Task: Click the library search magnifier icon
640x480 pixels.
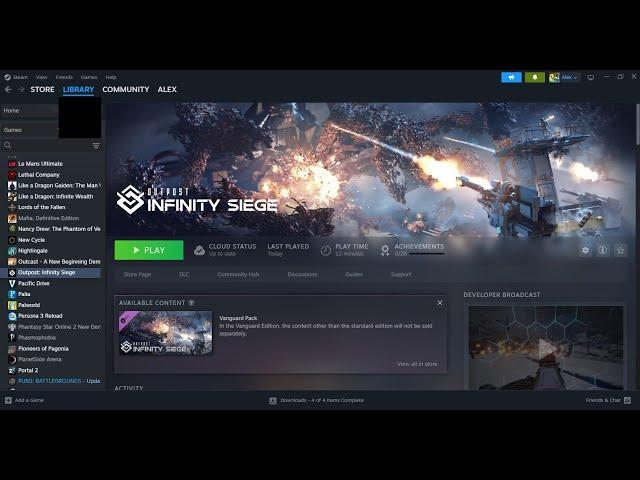Action: tap(7, 145)
